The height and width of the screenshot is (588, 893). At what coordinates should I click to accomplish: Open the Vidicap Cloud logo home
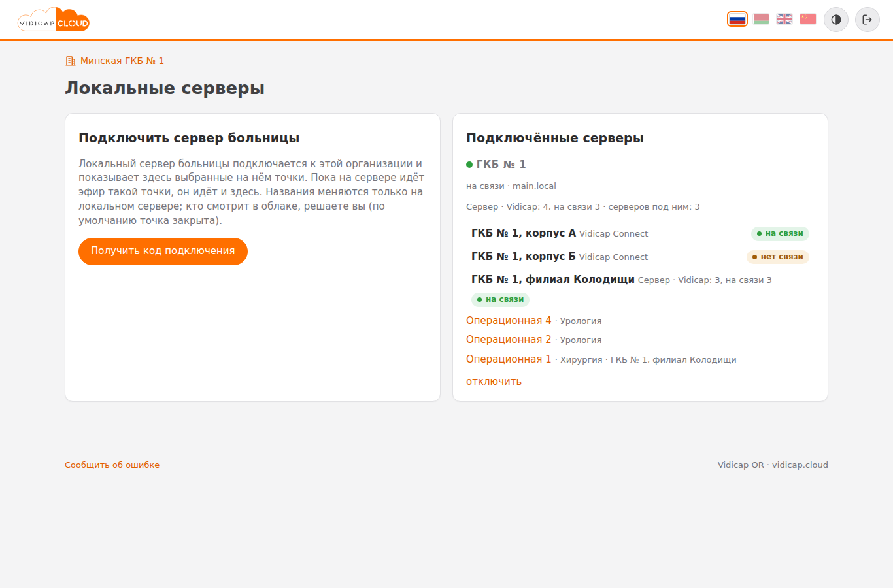[54, 20]
